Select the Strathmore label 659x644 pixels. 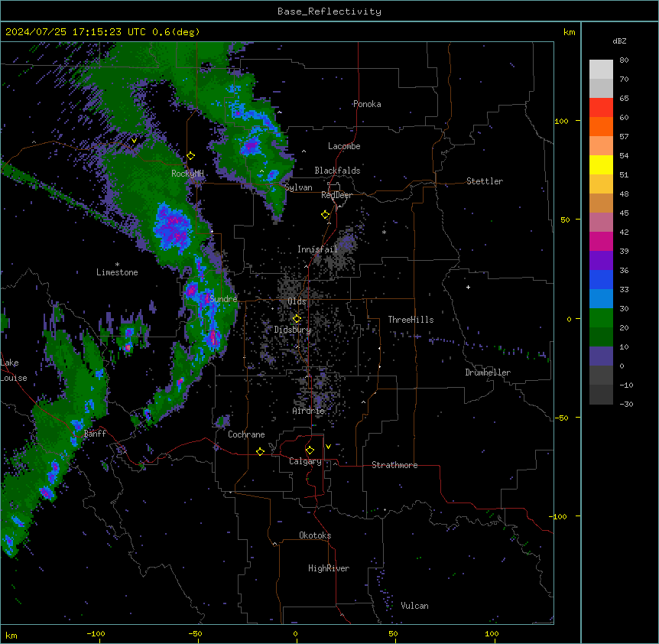[394, 465]
